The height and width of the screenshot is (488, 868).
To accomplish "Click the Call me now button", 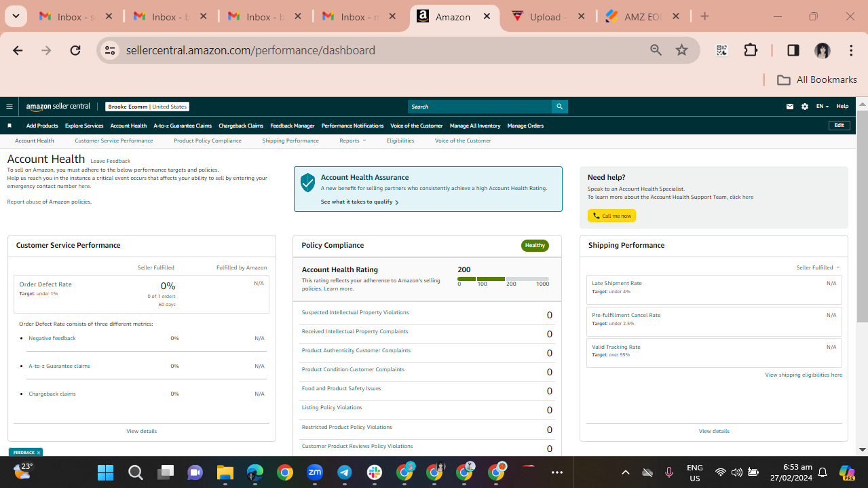I will [611, 216].
